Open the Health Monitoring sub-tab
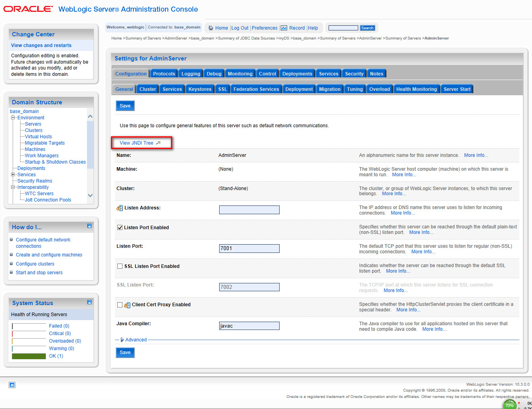This screenshot has width=532, height=409. tap(417, 89)
